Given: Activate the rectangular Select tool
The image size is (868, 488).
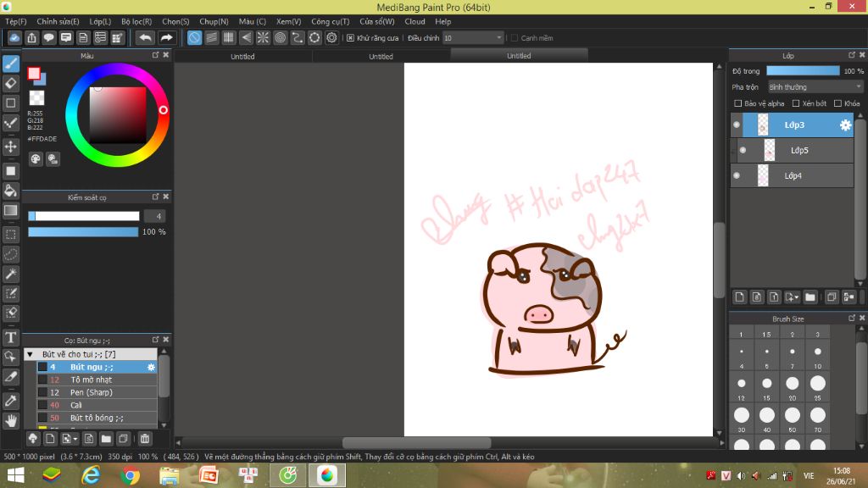Looking at the screenshot, I should point(11,235).
